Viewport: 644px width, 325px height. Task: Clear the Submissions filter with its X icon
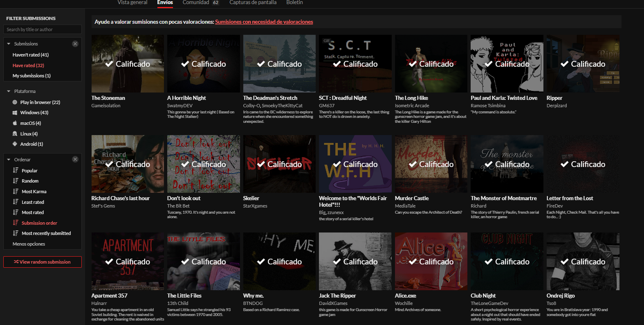pyautogui.click(x=75, y=44)
